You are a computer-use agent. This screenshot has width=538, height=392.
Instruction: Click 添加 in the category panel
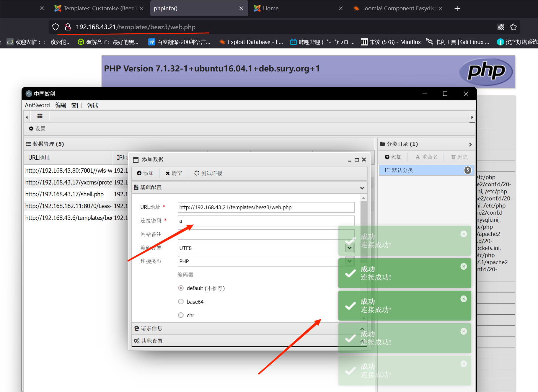[393, 157]
